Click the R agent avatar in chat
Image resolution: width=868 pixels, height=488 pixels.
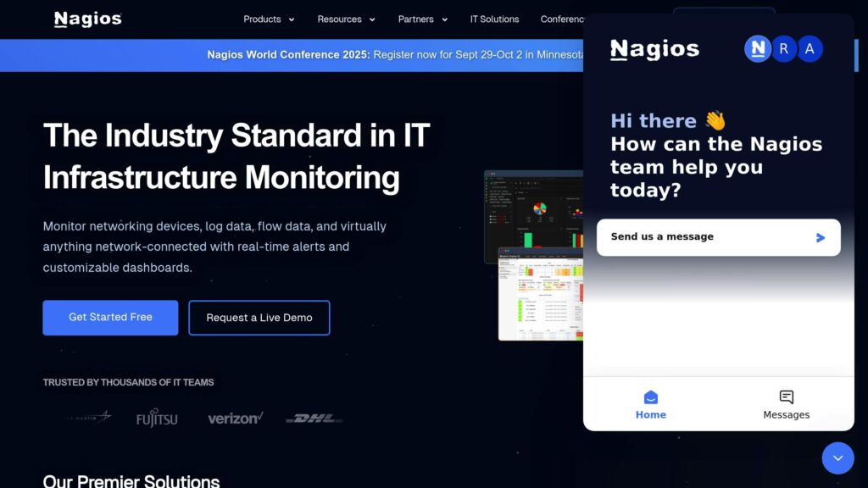coord(784,48)
